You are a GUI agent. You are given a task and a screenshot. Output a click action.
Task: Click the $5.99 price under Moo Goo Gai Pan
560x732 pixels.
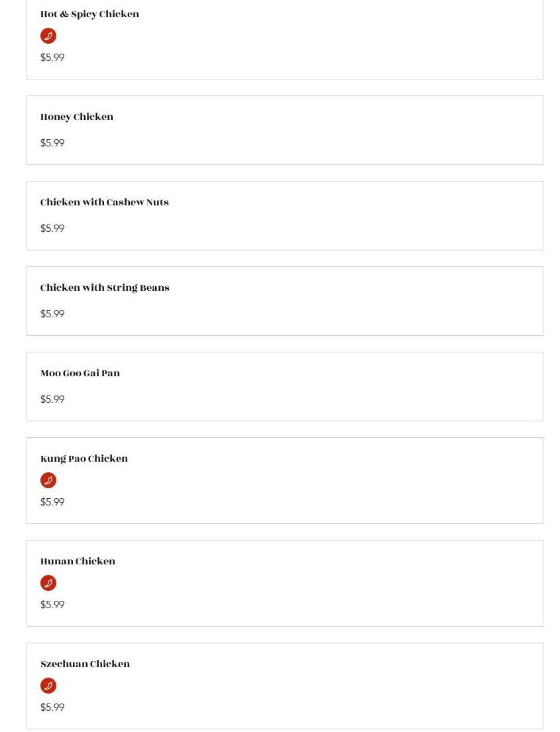[52, 399]
